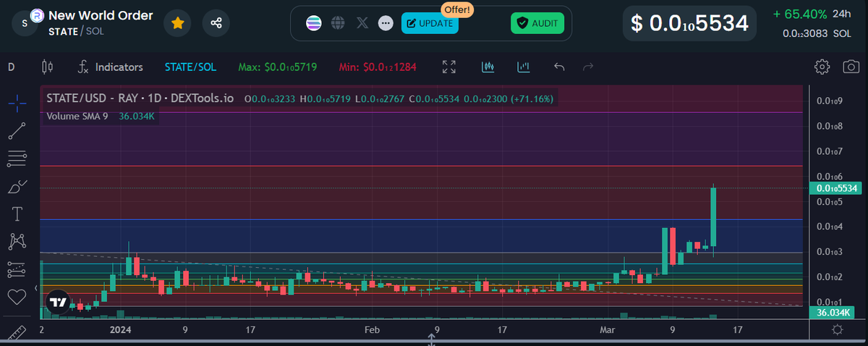Image resolution: width=868 pixels, height=346 pixels.
Task: Redo the chart action
Action: coord(587,67)
